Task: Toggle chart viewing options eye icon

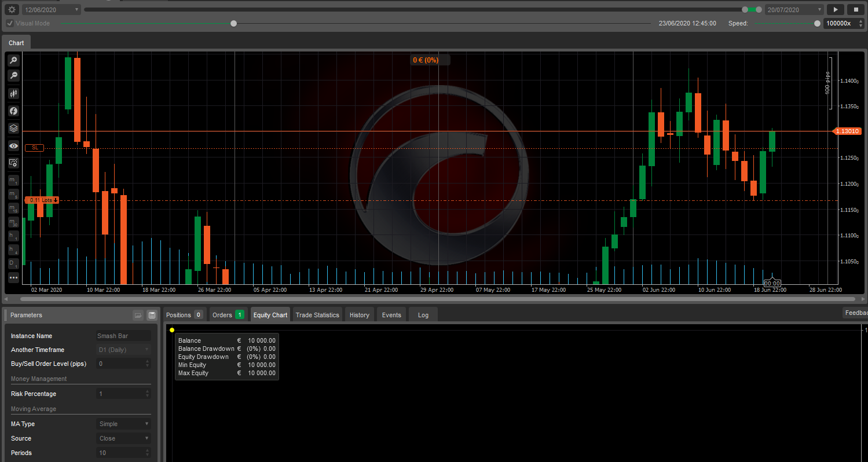Action: (x=13, y=146)
